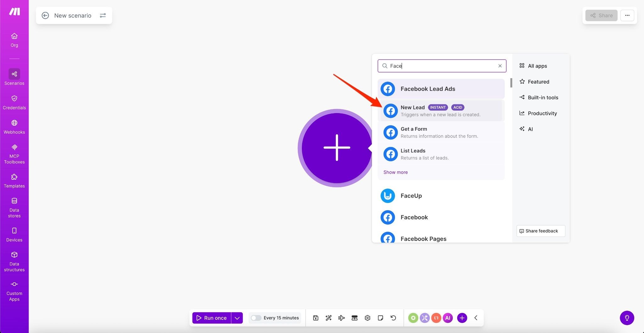The image size is (644, 333).
Task: Collapse the favorites bar with chevron
Action: pyautogui.click(x=476, y=318)
